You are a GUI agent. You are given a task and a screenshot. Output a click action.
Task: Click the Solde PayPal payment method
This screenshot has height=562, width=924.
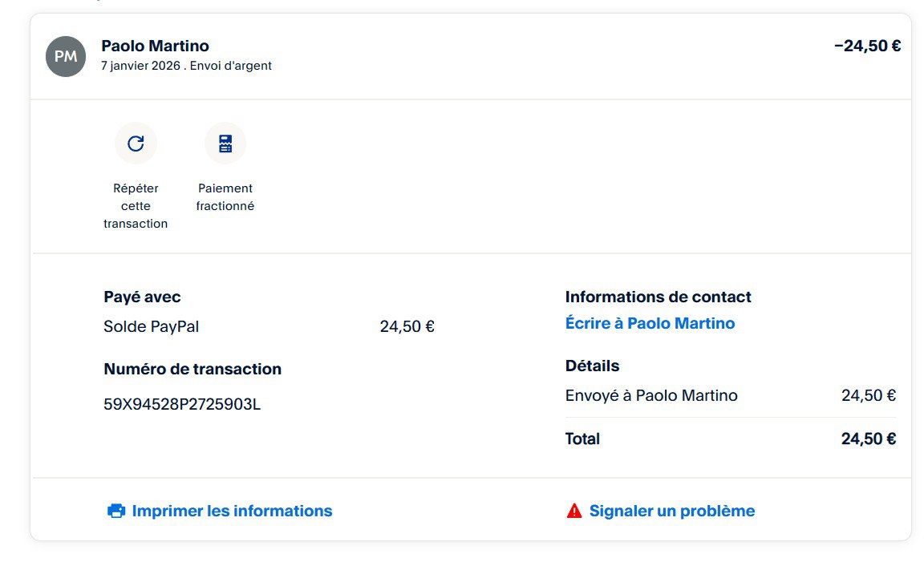coord(152,326)
